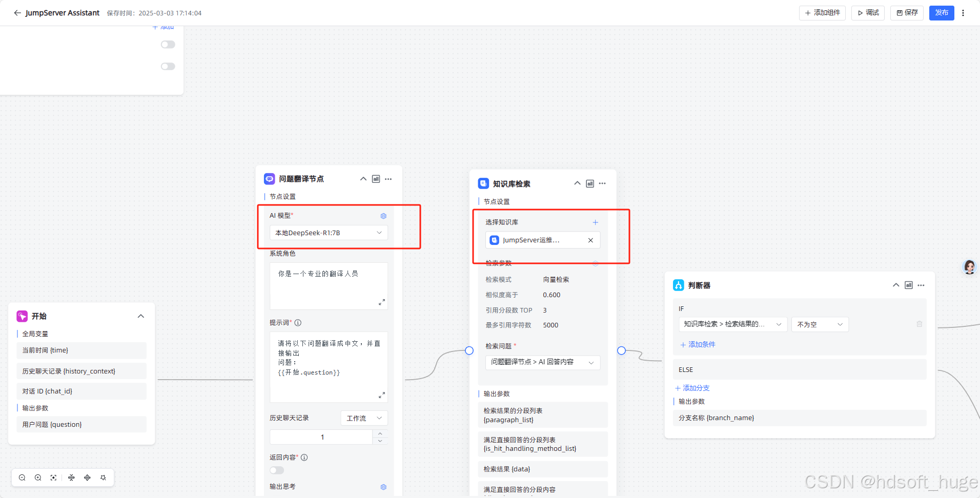Open AI 模型 settings gear
This screenshot has height=498, width=980.
pos(383,216)
